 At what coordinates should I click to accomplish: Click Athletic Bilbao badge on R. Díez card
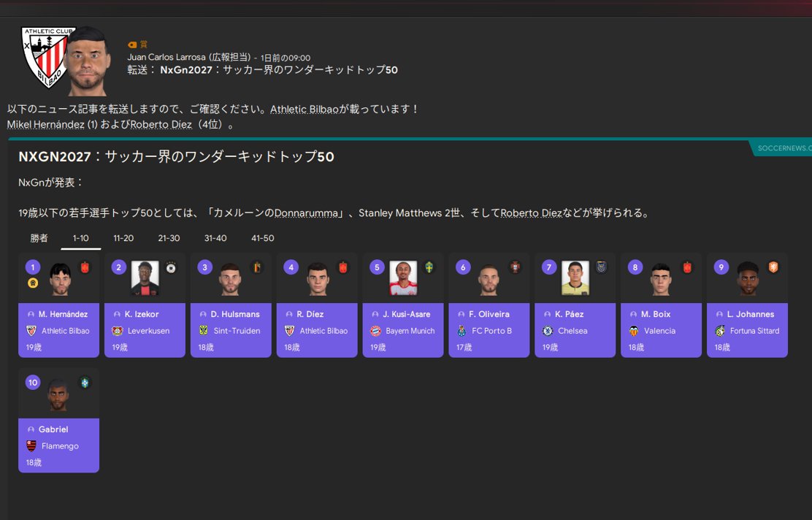[x=289, y=330]
